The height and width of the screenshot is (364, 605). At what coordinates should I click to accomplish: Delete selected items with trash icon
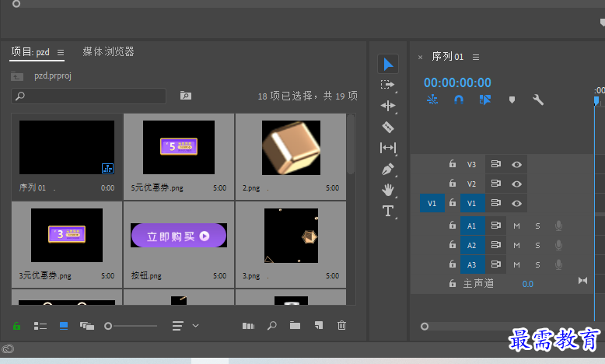(x=342, y=325)
